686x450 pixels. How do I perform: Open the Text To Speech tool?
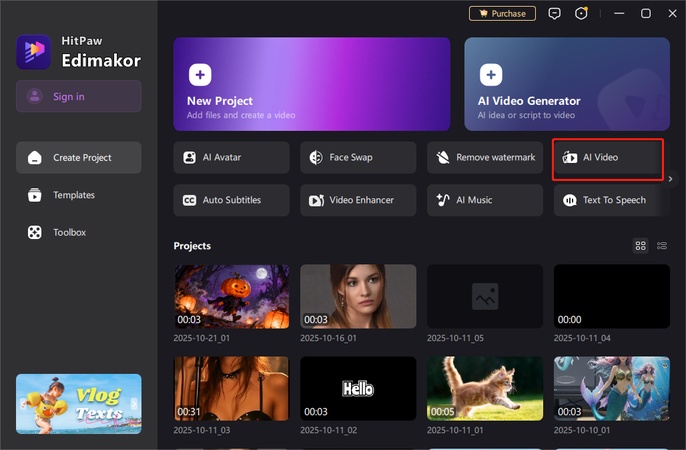(x=611, y=200)
